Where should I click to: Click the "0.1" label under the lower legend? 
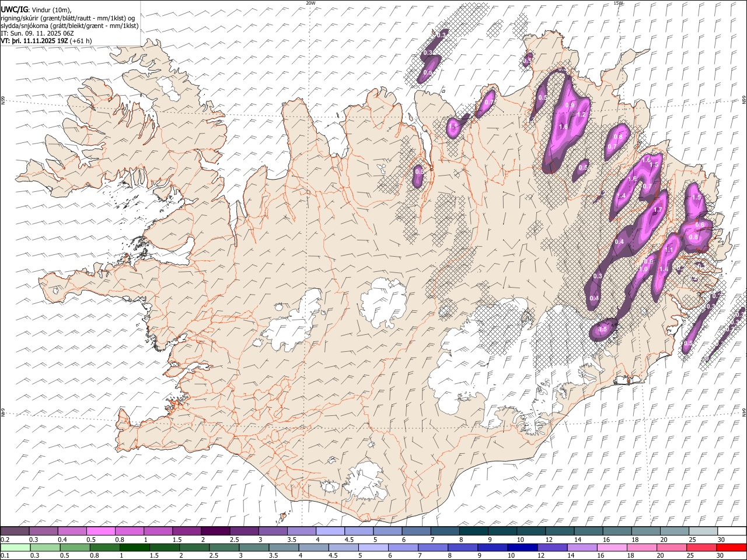click(5, 556)
